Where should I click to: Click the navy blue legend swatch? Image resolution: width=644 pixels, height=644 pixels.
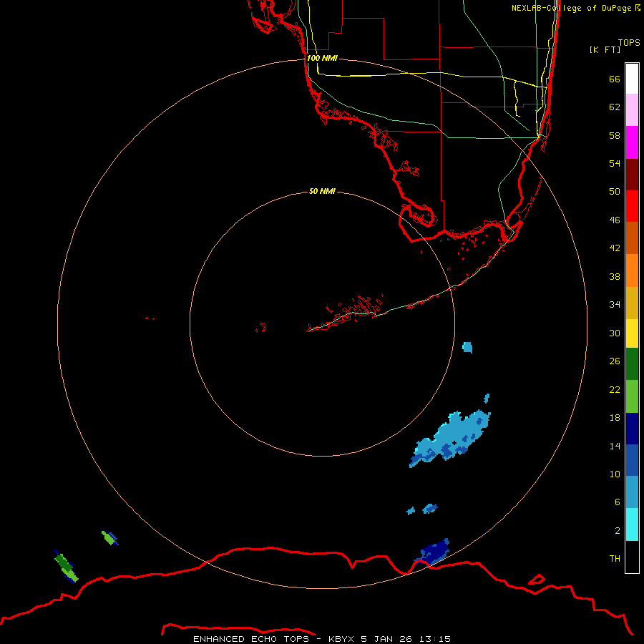[632, 429]
